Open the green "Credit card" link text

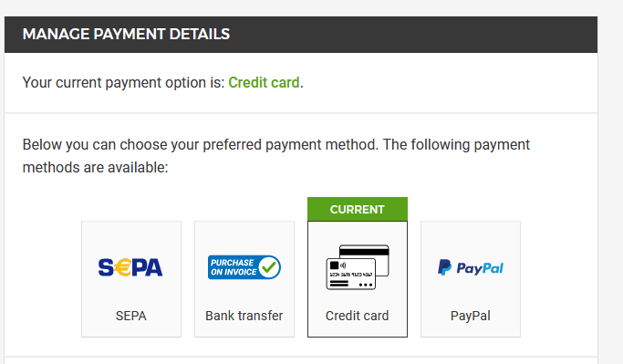click(264, 83)
